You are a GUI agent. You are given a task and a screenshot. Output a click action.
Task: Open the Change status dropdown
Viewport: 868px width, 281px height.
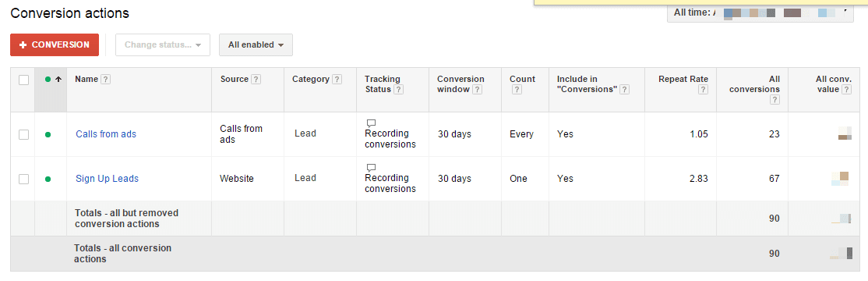(163, 45)
